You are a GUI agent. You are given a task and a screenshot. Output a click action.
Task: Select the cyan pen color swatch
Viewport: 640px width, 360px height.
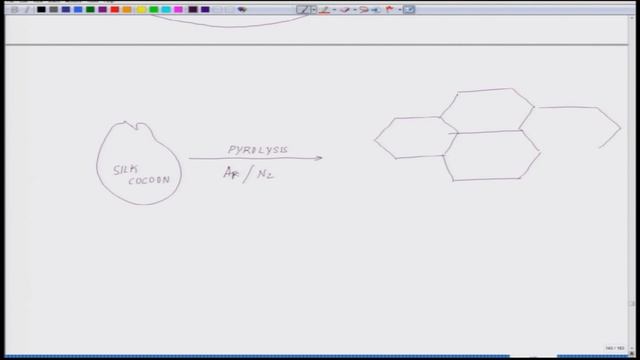point(166,9)
